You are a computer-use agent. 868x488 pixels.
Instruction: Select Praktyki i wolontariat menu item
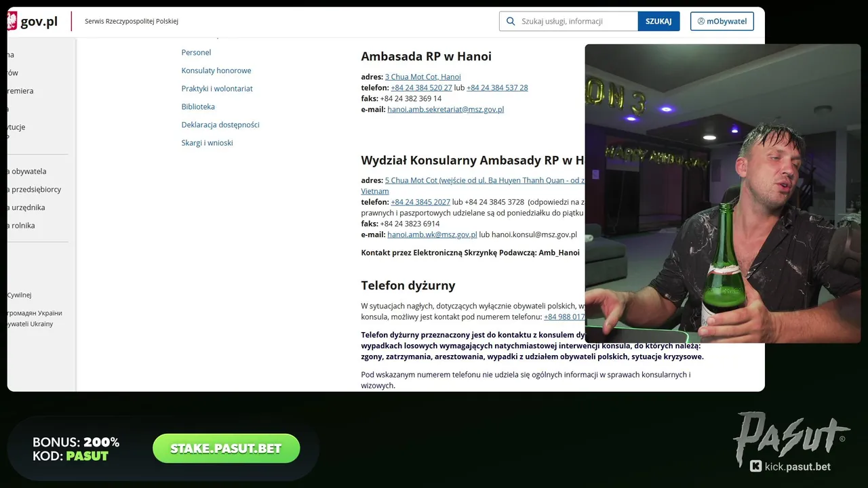click(x=217, y=89)
